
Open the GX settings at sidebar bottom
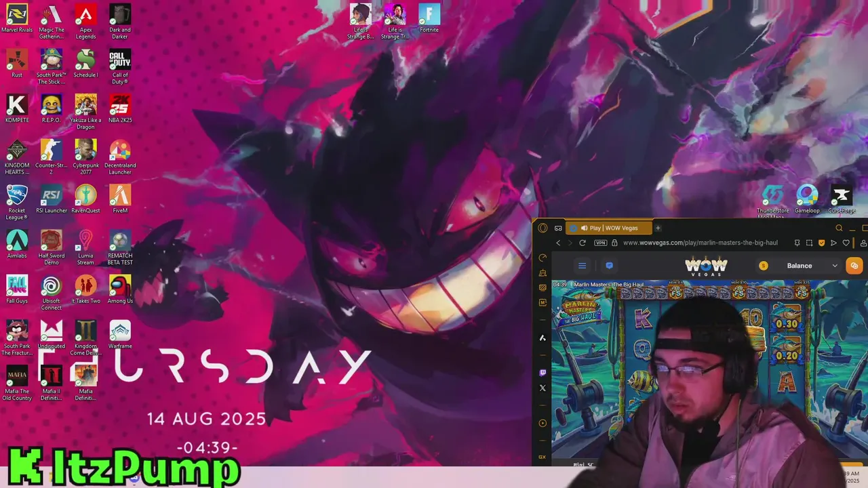tap(542, 457)
